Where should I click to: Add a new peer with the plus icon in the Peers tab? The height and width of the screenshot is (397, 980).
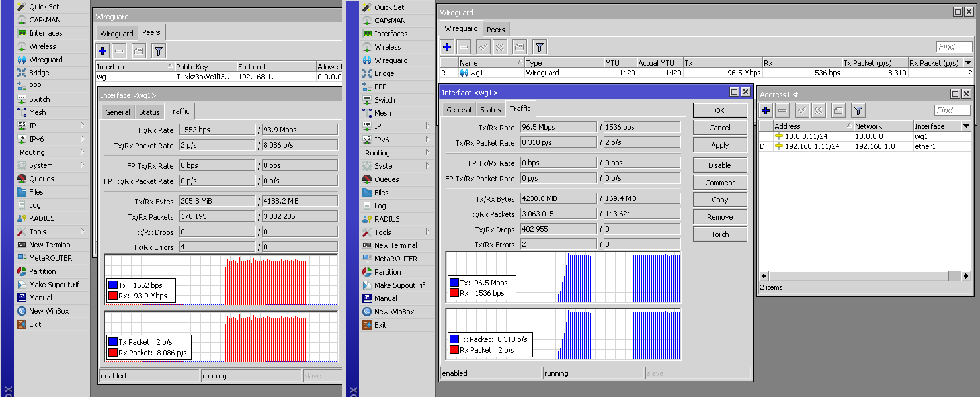point(102,50)
